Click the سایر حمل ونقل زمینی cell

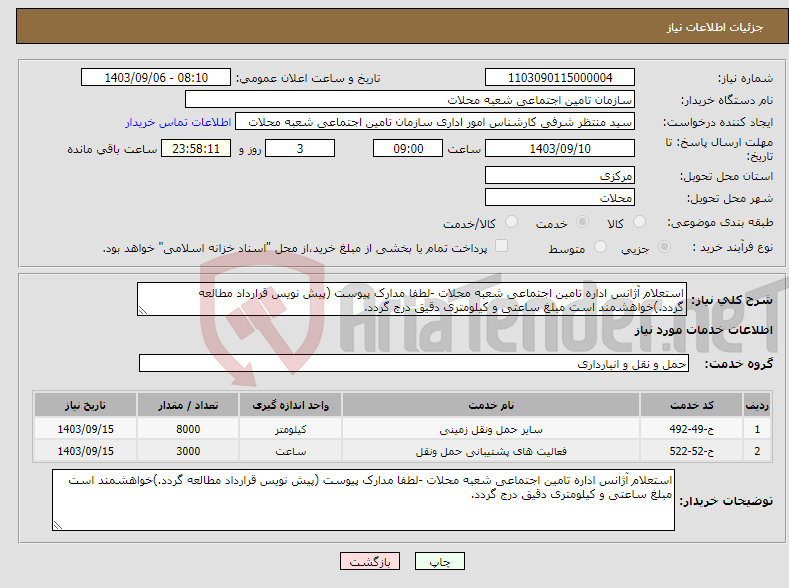pos(491,429)
